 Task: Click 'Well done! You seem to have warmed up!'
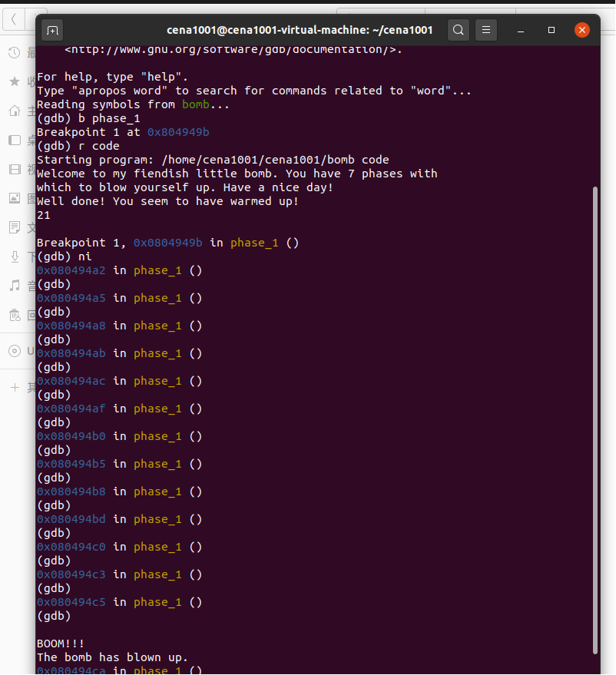click(167, 201)
